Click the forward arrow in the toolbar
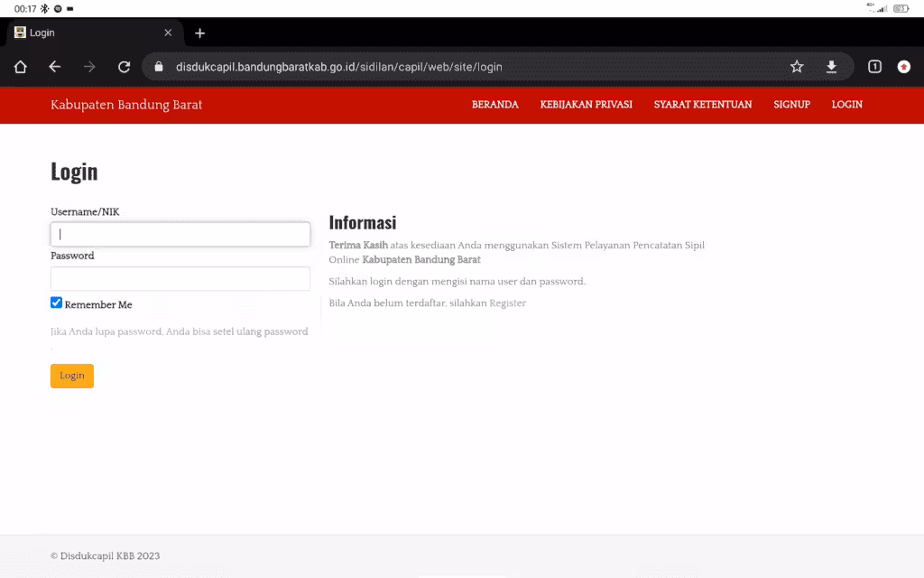 click(89, 67)
